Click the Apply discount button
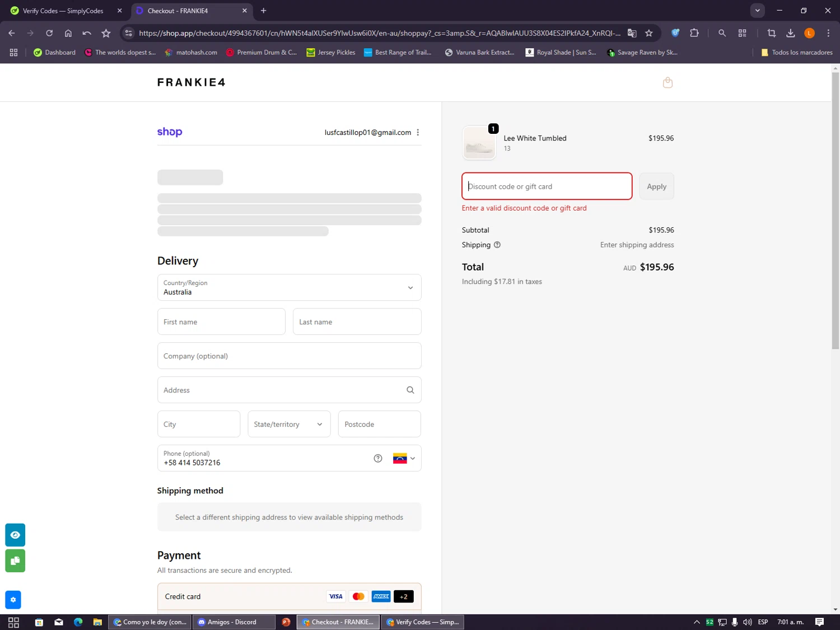 coord(657,186)
